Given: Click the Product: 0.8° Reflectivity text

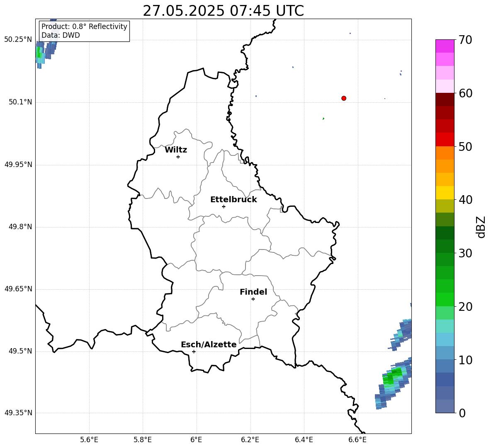Looking at the screenshot, I should tap(84, 26).
